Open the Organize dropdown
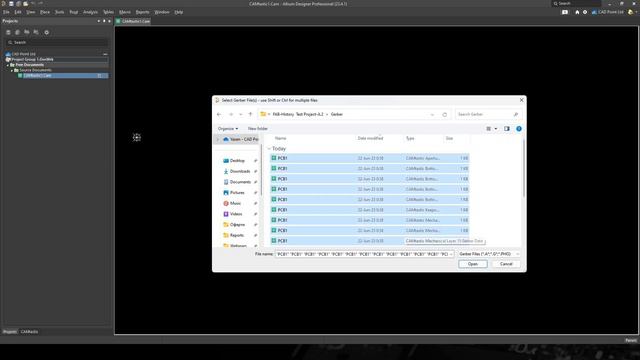 point(228,129)
